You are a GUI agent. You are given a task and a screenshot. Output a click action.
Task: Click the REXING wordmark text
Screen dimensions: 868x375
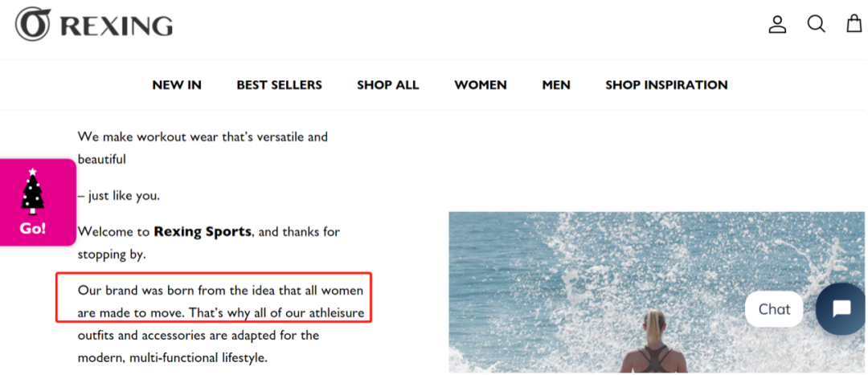[x=117, y=26]
